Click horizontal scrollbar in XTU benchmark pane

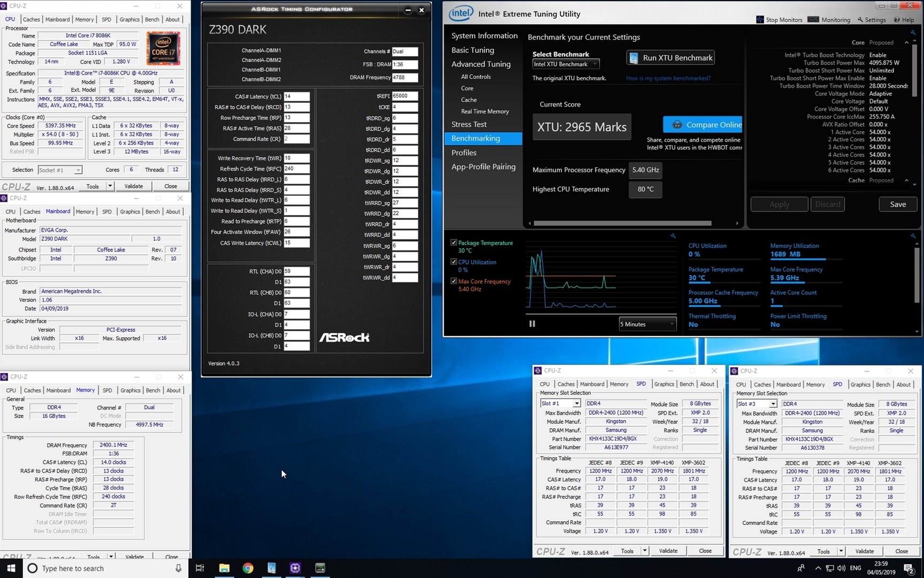tap(622, 223)
